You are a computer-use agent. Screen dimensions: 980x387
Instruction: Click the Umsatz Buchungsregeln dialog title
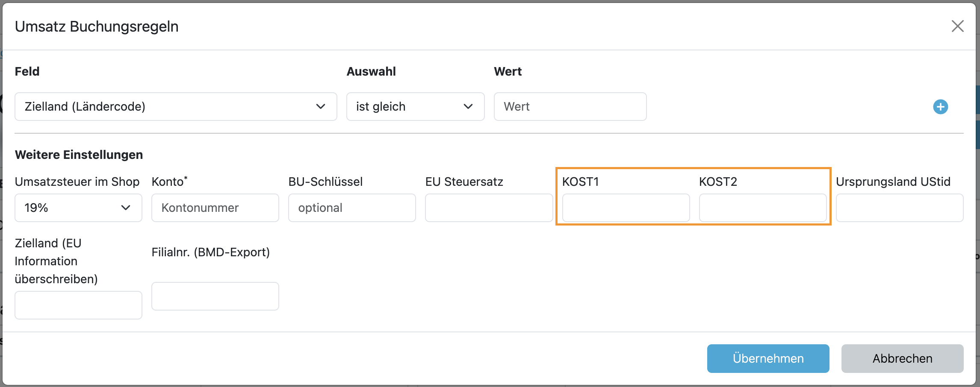(x=97, y=26)
